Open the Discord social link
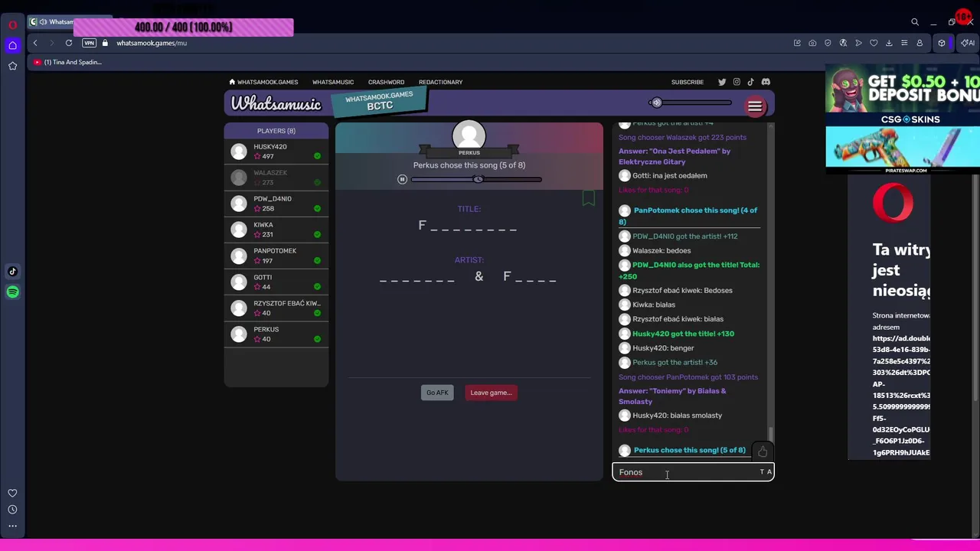Image resolution: width=980 pixels, height=551 pixels. click(766, 82)
